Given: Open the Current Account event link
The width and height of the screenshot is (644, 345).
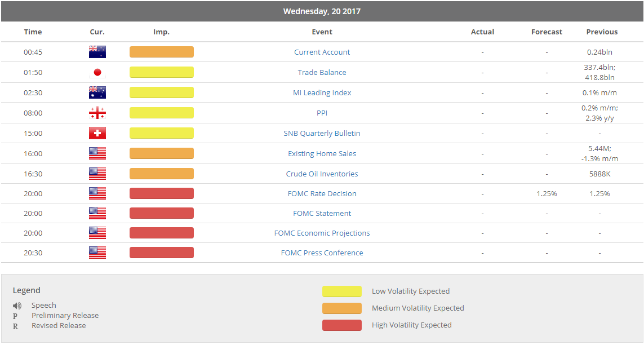Looking at the screenshot, I should click(x=322, y=52).
